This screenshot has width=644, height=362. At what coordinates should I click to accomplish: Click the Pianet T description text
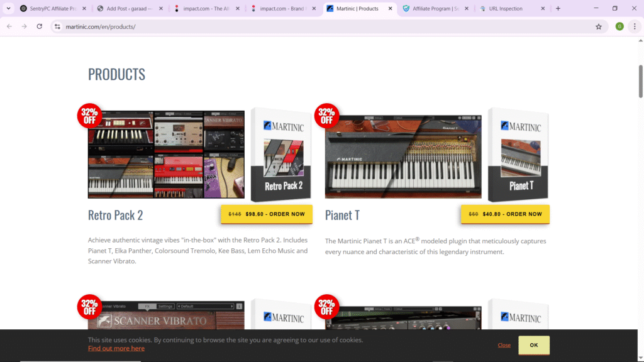point(435,246)
